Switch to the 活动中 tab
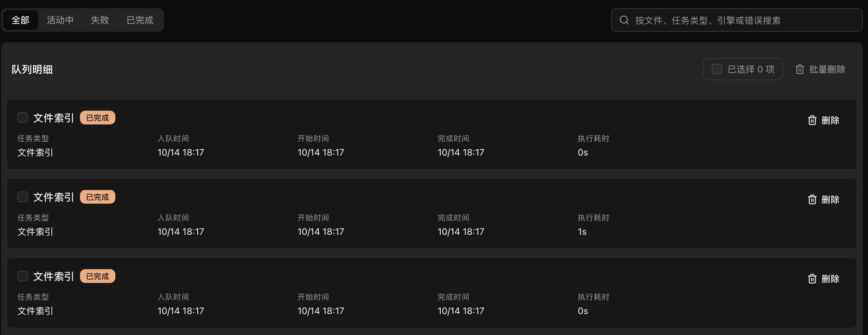The width and height of the screenshot is (868, 335). (60, 20)
